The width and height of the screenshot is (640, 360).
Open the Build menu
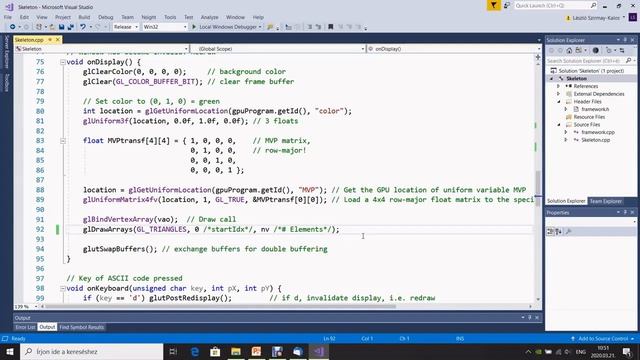pyautogui.click(x=84, y=17)
